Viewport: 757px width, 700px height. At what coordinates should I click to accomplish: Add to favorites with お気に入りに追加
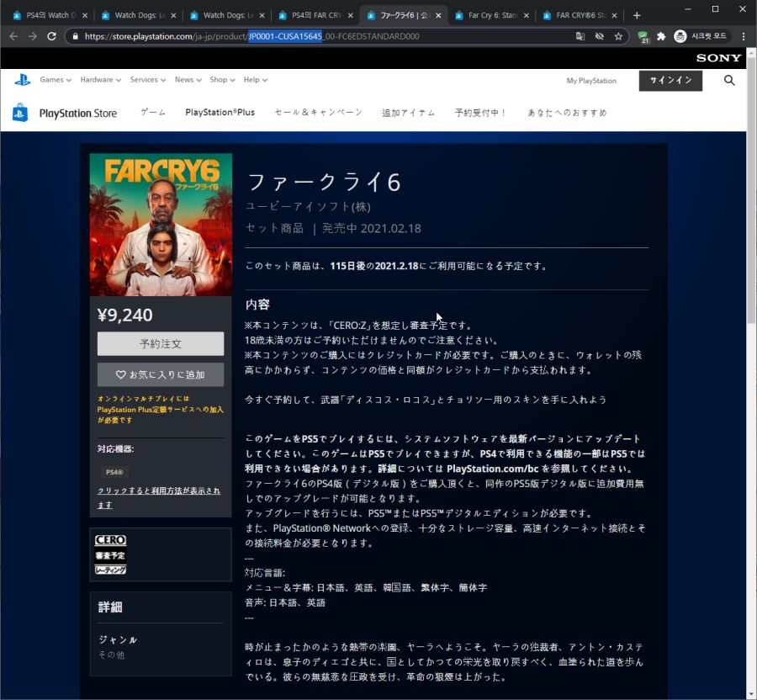point(161,374)
